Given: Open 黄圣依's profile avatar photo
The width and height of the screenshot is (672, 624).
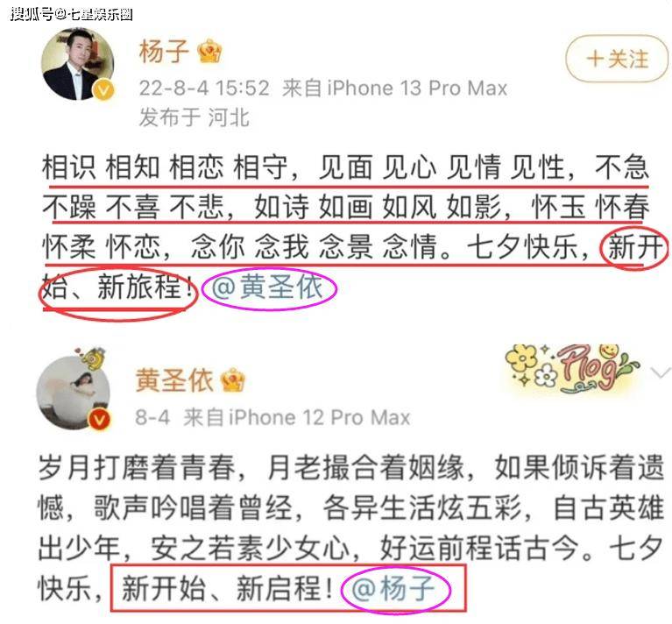Looking at the screenshot, I should click(x=74, y=393).
